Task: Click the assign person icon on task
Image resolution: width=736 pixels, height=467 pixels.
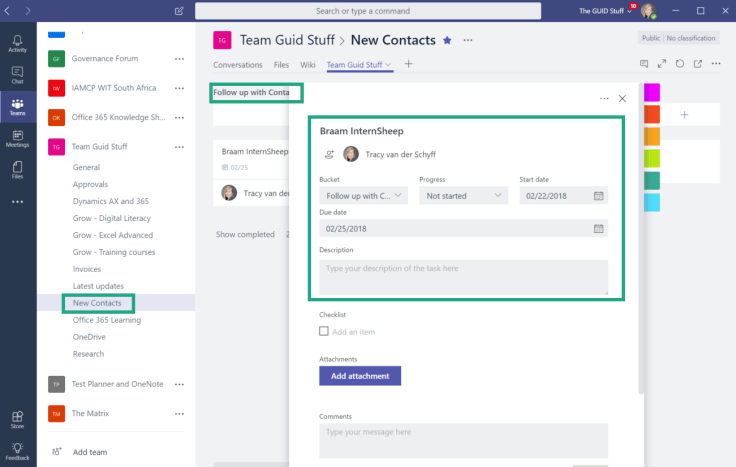Action: 329,154
